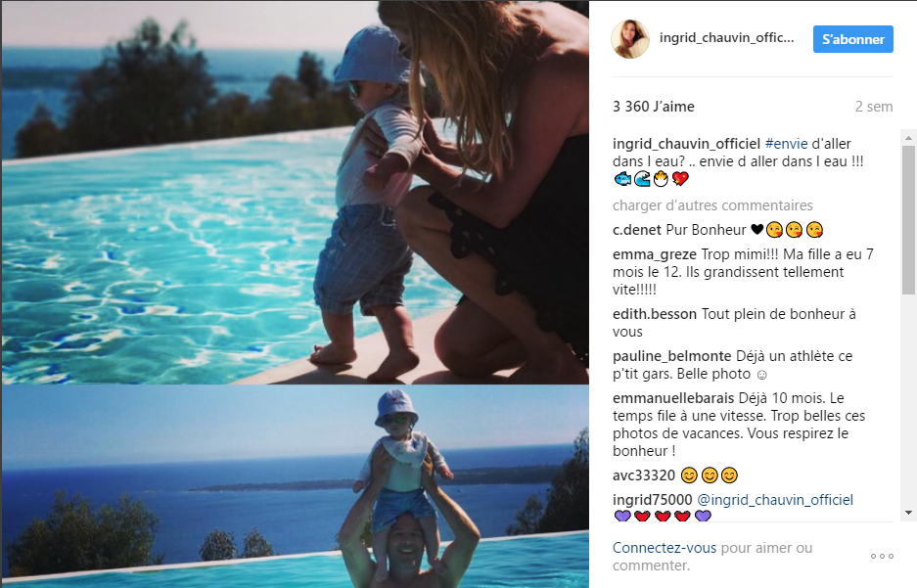
Task: Click the @ingrid_chauvin_officiel mention link
Action: [775, 500]
